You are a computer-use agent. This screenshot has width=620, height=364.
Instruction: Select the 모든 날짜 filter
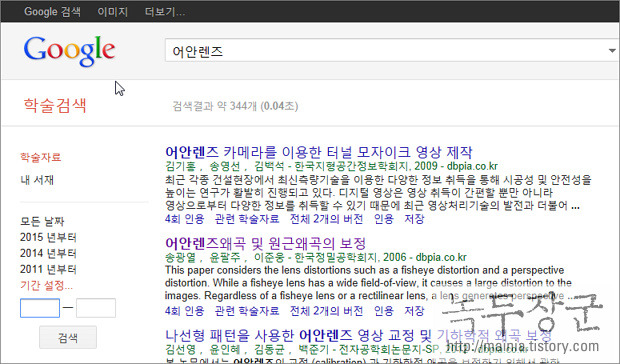tap(42, 221)
